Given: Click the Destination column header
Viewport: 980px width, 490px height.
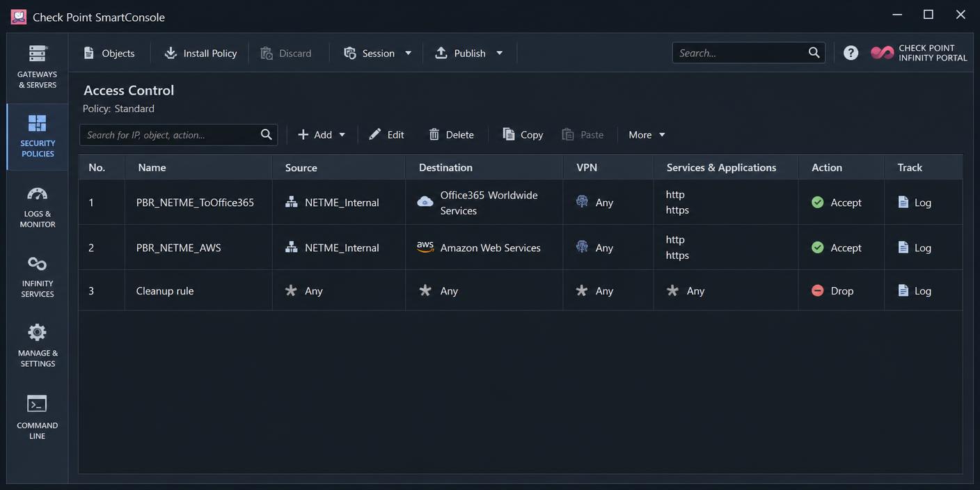Looking at the screenshot, I should click(x=484, y=167).
